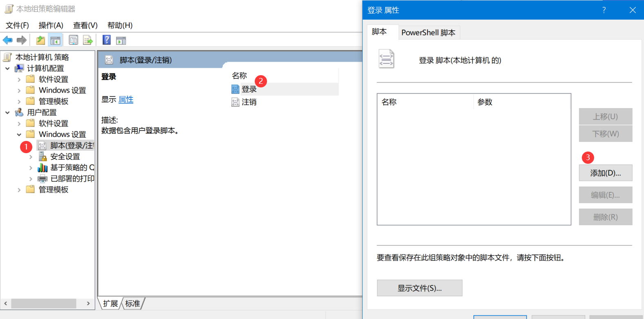Click the tree pane scroll left arrow
The image size is (644, 319).
tap(6, 303)
